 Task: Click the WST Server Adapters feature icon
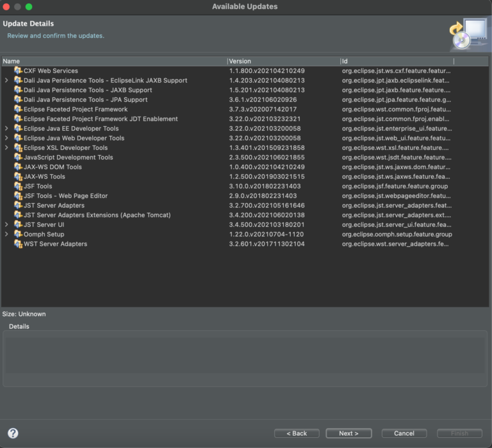point(18,244)
